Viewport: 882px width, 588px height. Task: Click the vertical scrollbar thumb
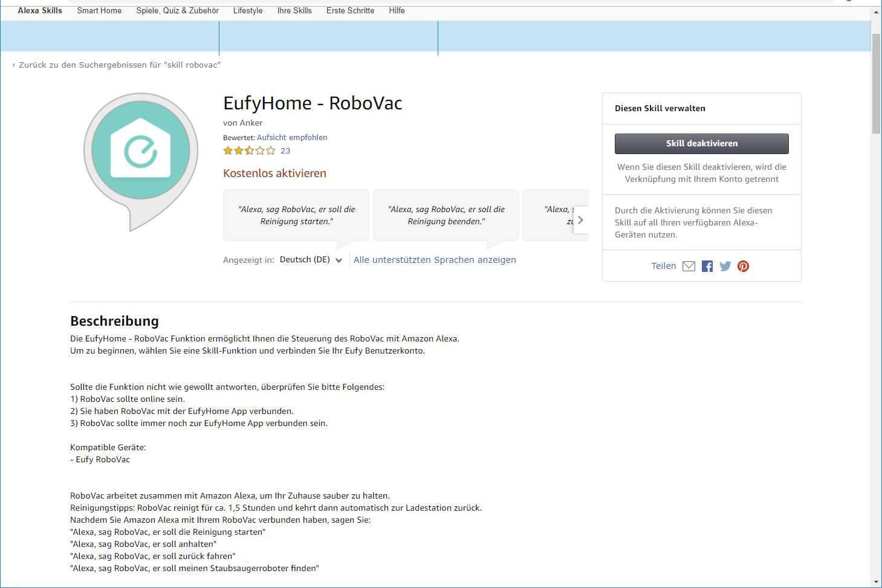point(877,83)
